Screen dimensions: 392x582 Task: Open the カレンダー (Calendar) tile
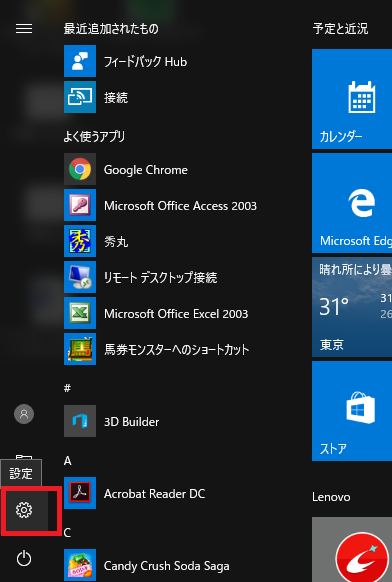click(352, 99)
